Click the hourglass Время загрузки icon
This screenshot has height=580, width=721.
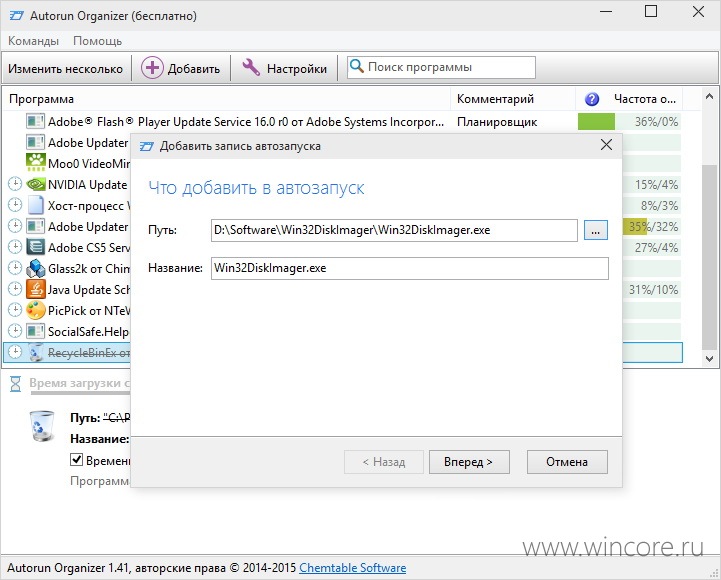pos(15,384)
